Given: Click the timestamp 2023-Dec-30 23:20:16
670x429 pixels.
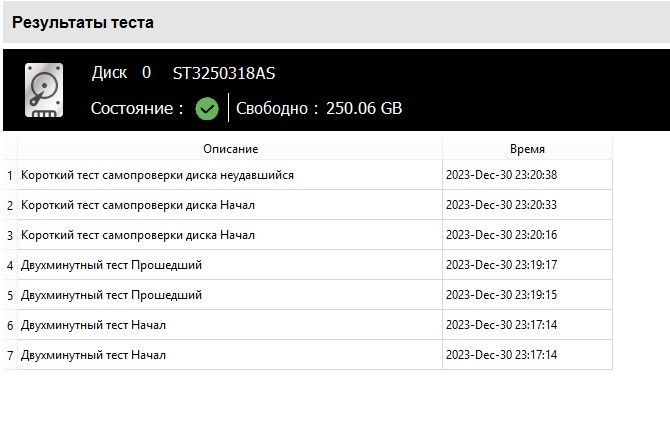Looking at the screenshot, I should (502, 235).
